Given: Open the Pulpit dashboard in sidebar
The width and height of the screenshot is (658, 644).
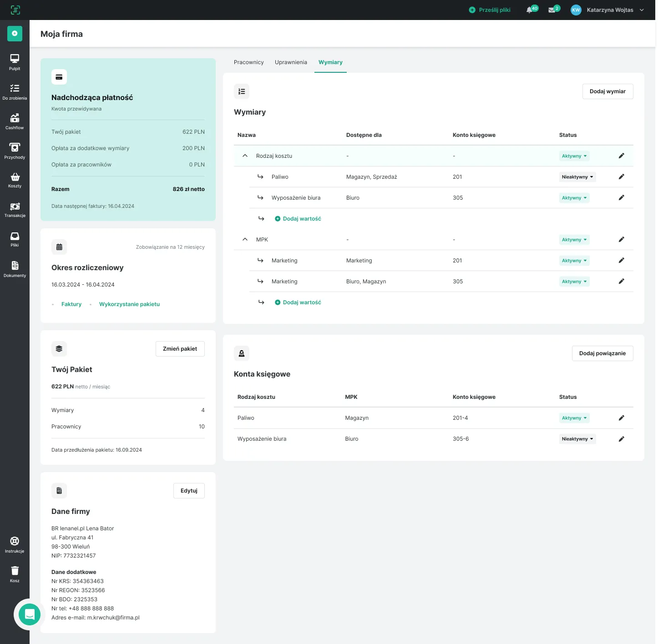Looking at the screenshot, I should (15, 62).
